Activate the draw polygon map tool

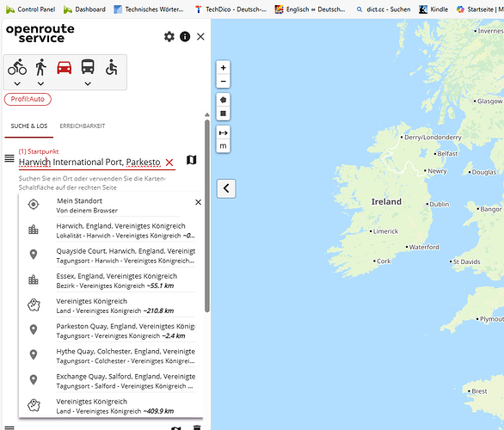coord(223,100)
